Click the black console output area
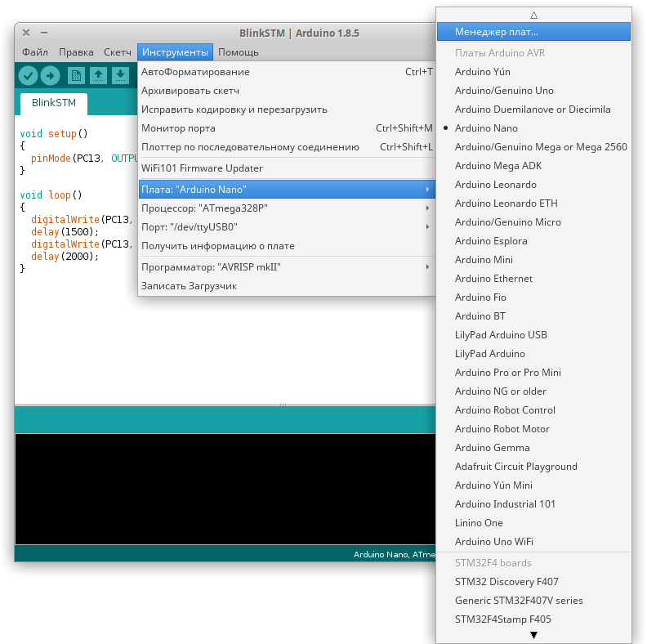 [x=225, y=489]
